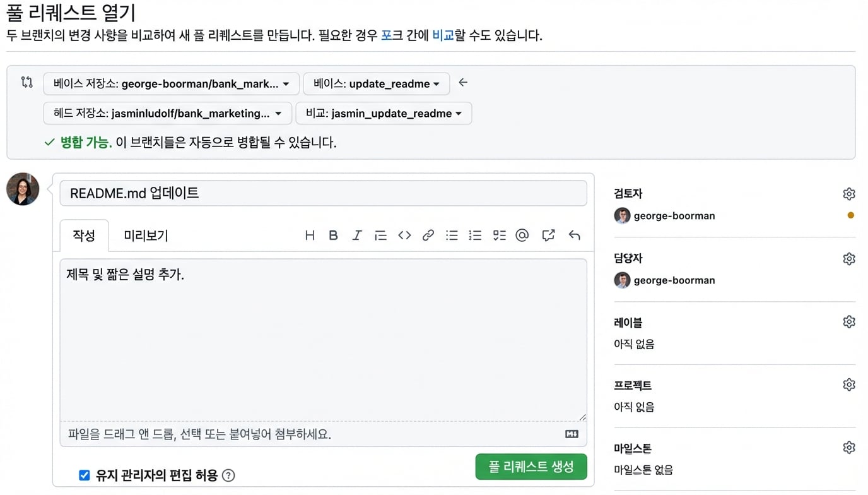
Task: Insert a quote block from the toolbar
Action: [x=380, y=236]
